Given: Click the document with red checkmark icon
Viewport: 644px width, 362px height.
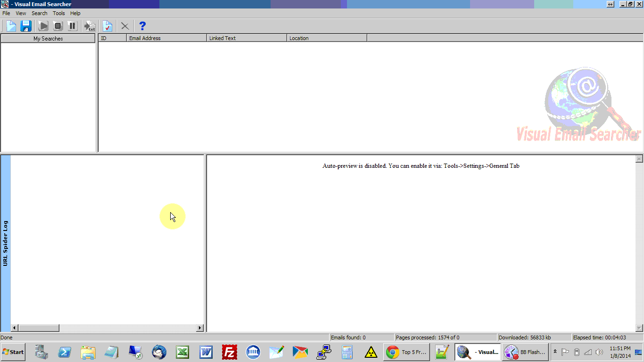Looking at the screenshot, I should coord(107,26).
